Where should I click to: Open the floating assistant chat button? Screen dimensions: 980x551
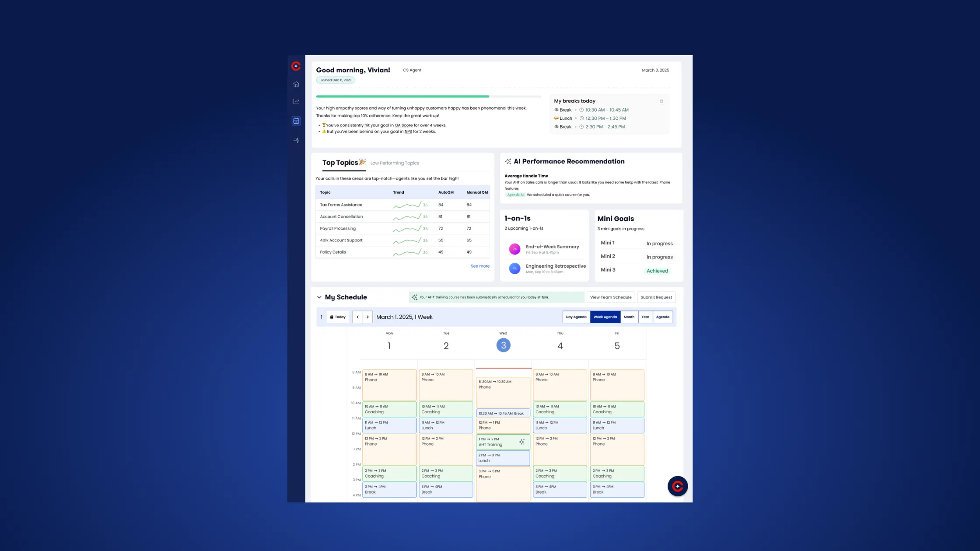[677, 486]
